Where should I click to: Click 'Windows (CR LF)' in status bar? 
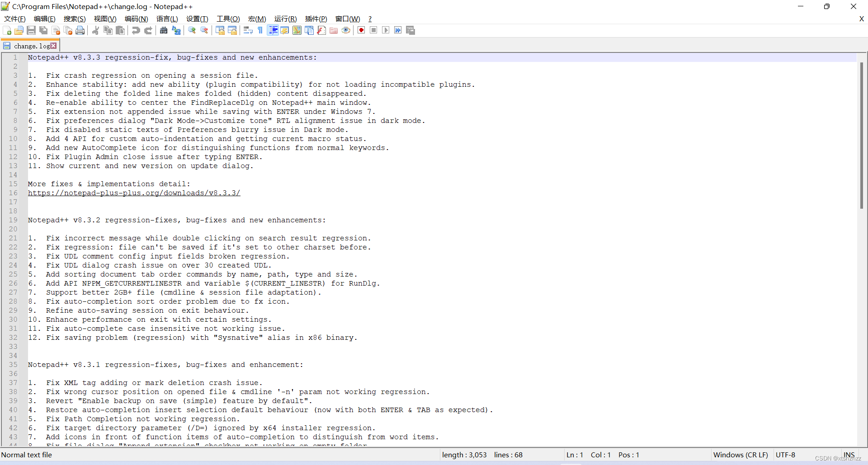tap(741, 455)
